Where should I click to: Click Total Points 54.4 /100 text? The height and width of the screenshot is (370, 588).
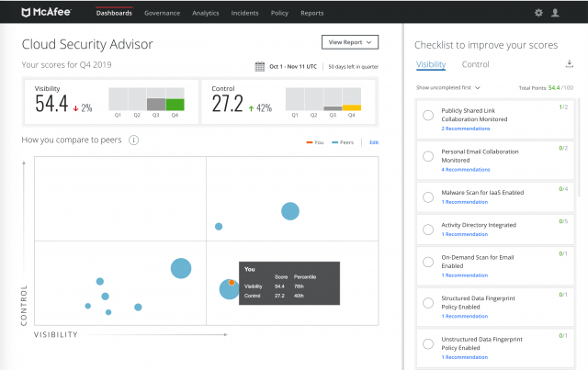pyautogui.click(x=546, y=88)
